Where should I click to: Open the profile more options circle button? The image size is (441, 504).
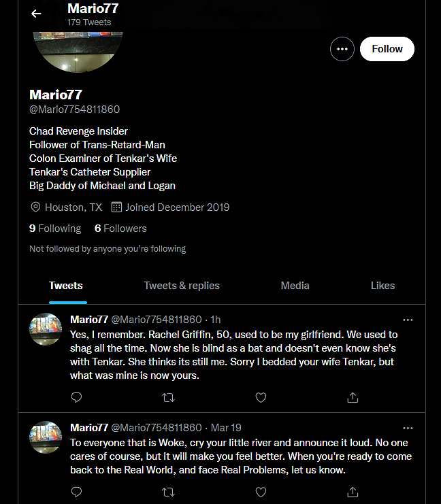point(342,49)
